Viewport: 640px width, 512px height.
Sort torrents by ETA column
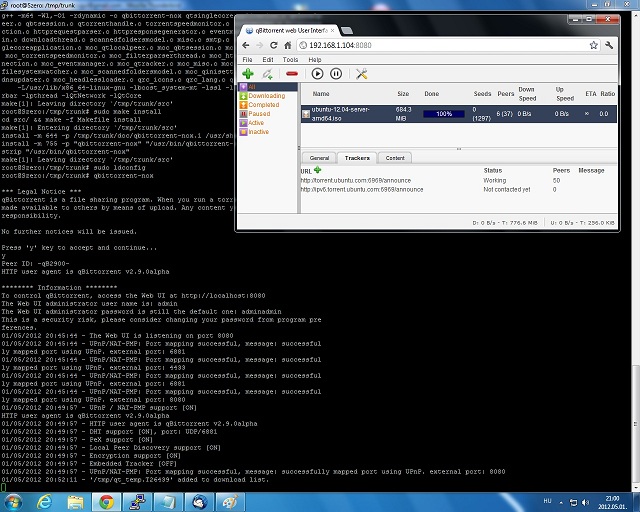(591, 93)
